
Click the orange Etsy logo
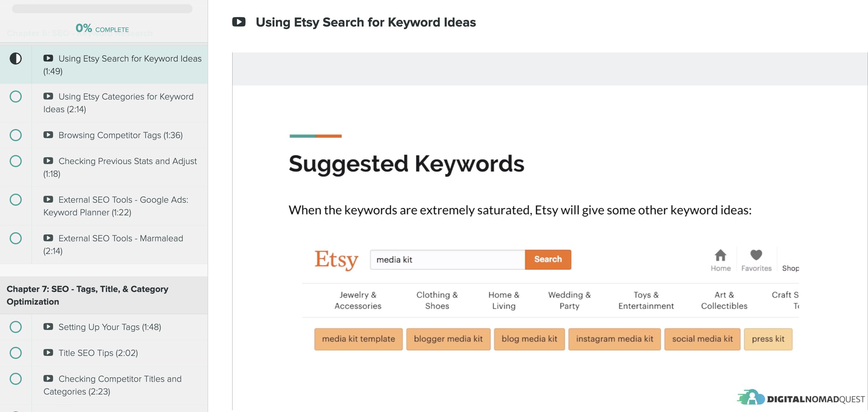(x=336, y=260)
